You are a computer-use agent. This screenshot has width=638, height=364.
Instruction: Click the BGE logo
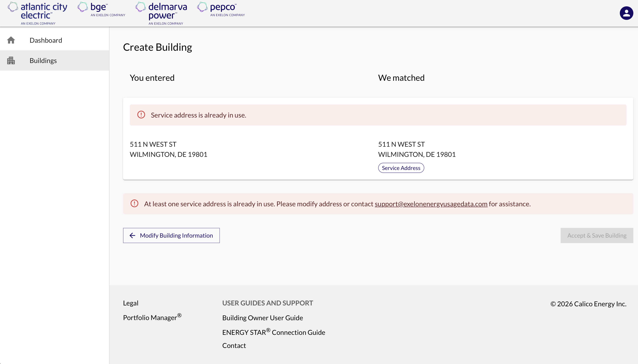pos(101,10)
